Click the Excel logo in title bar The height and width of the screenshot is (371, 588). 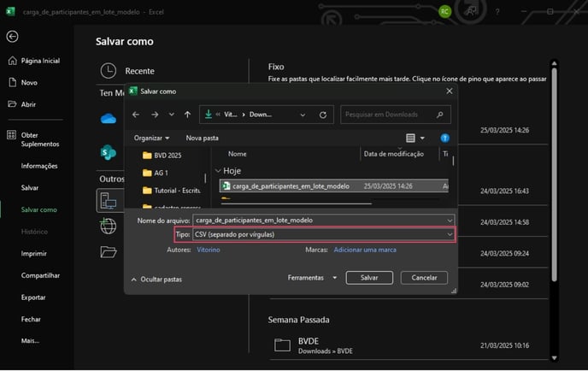coord(11,12)
